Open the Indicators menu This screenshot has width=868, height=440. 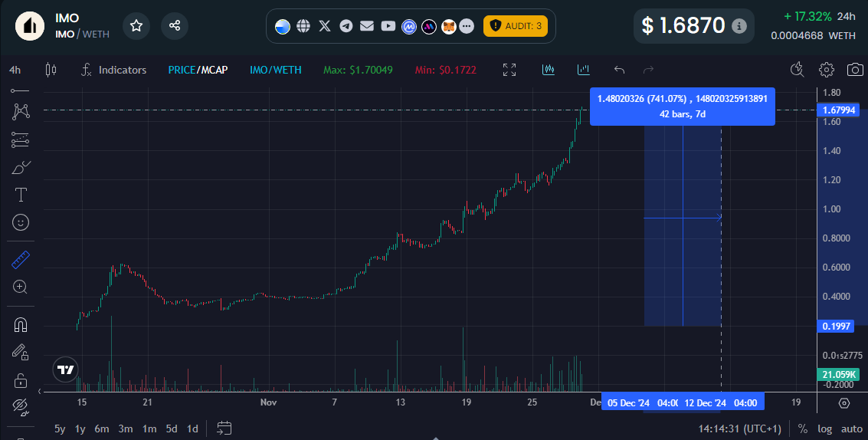[x=113, y=70]
